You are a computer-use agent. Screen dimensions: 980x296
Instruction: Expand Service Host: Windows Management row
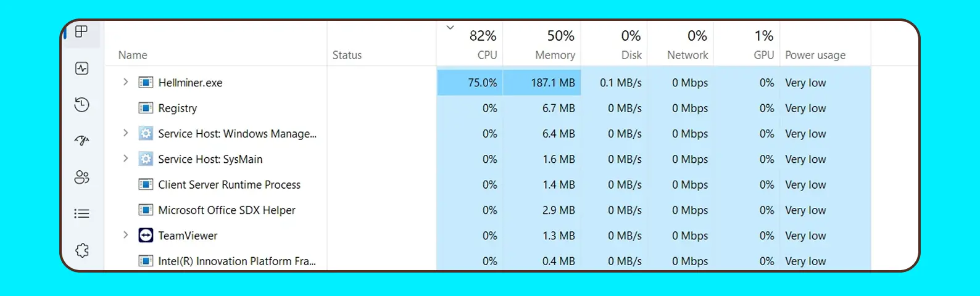[125, 133]
